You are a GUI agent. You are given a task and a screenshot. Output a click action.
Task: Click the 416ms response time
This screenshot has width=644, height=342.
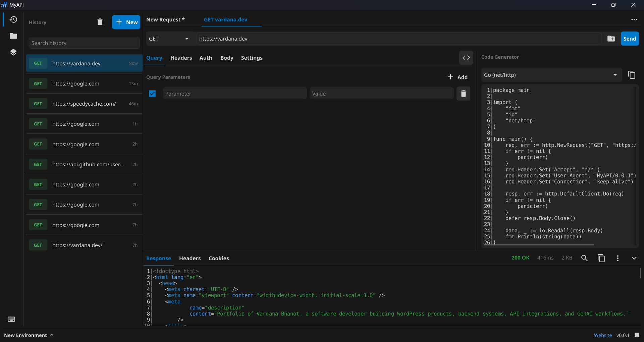point(545,258)
